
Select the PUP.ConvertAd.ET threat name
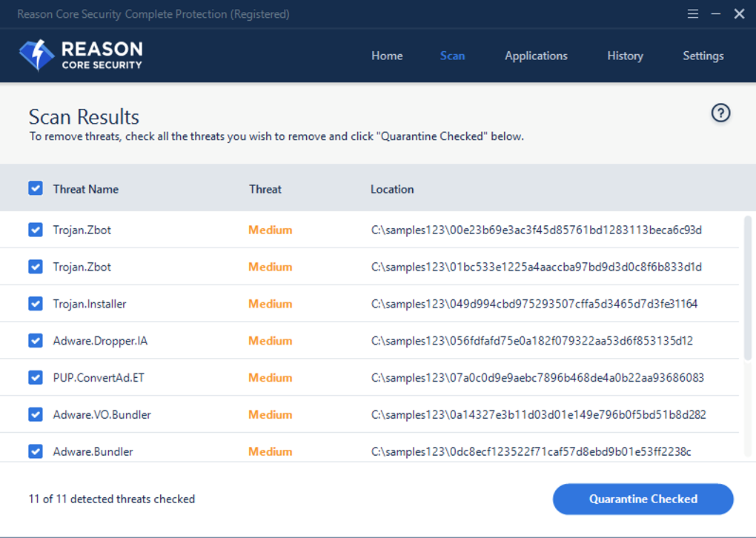click(99, 377)
